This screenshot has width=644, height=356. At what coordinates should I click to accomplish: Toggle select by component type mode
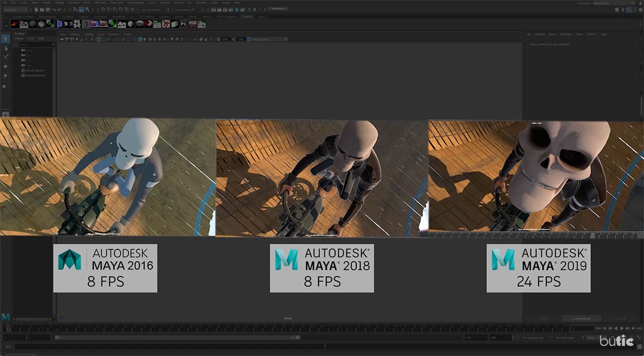(87, 10)
